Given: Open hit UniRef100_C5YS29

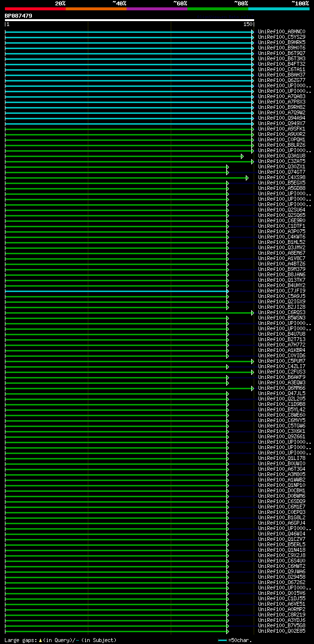Looking at the screenshot, I should 282,37.
